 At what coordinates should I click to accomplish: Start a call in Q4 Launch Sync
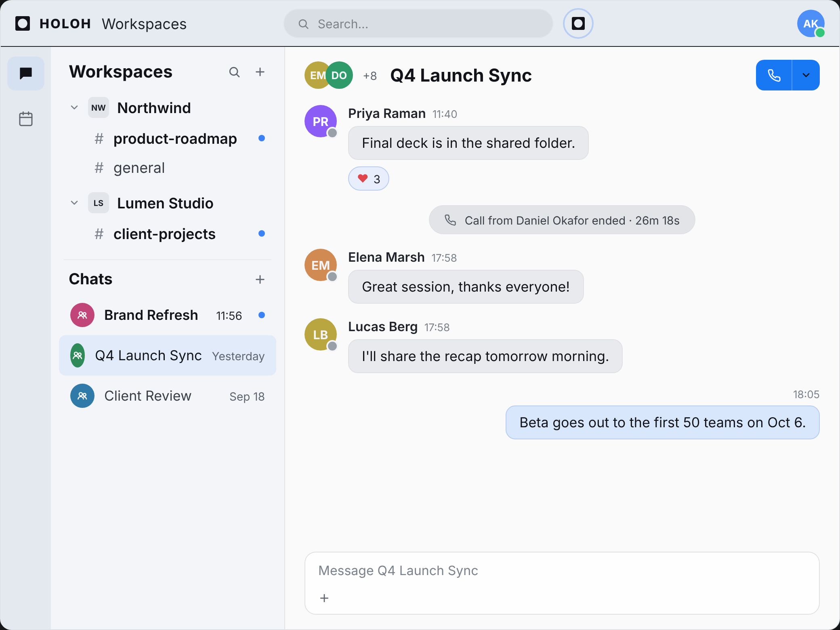click(774, 75)
